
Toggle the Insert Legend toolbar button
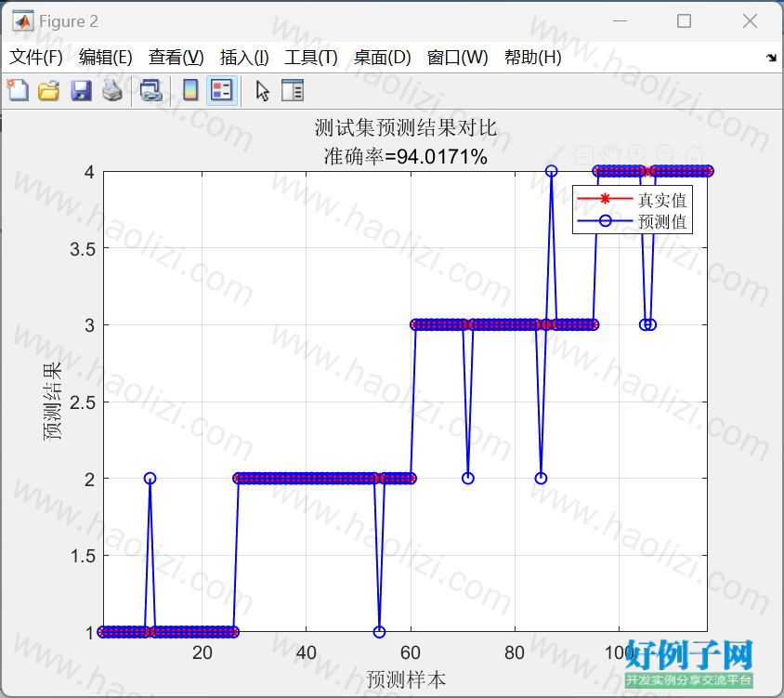coord(221,91)
